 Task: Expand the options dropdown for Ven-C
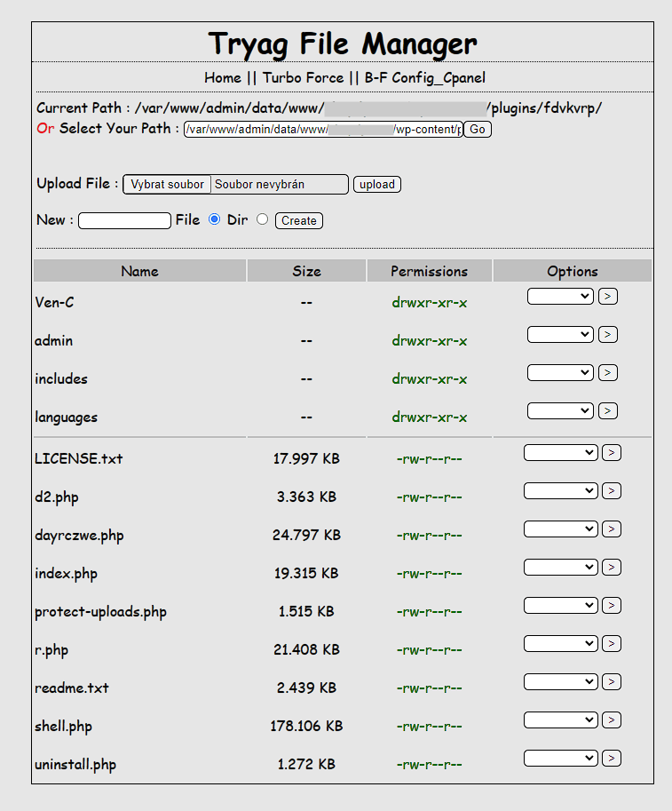coord(560,297)
